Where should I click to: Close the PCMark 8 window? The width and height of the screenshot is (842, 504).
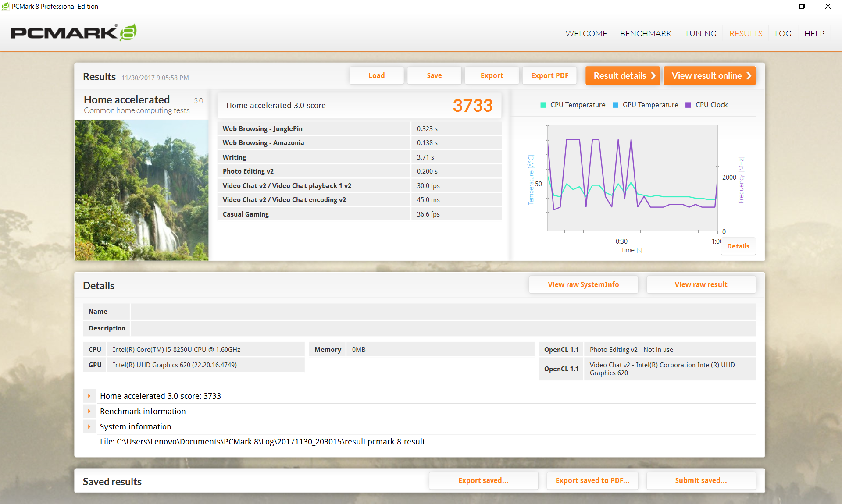[x=828, y=6]
